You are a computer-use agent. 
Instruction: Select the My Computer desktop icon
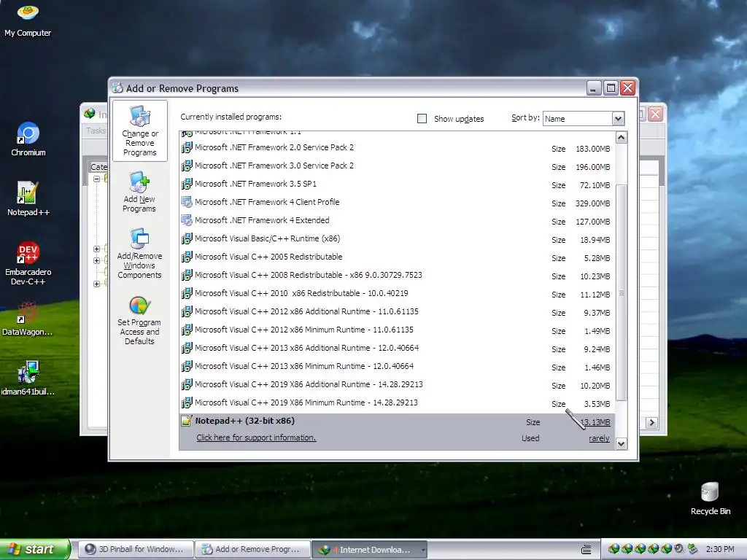click(28, 20)
